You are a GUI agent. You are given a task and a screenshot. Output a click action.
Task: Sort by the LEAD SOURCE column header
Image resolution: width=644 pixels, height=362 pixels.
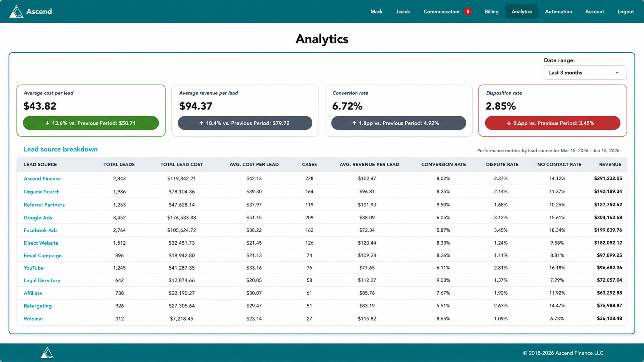pyautogui.click(x=40, y=165)
